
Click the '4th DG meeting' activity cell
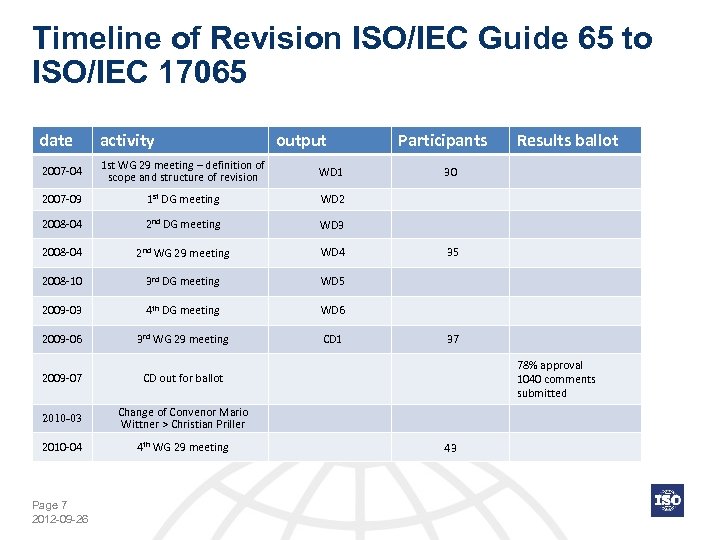180,310
